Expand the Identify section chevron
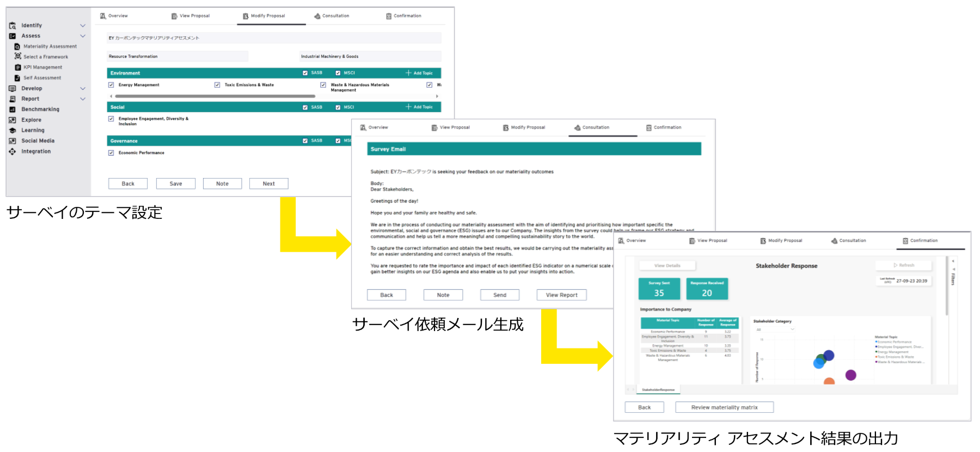980x452 pixels. [83, 26]
